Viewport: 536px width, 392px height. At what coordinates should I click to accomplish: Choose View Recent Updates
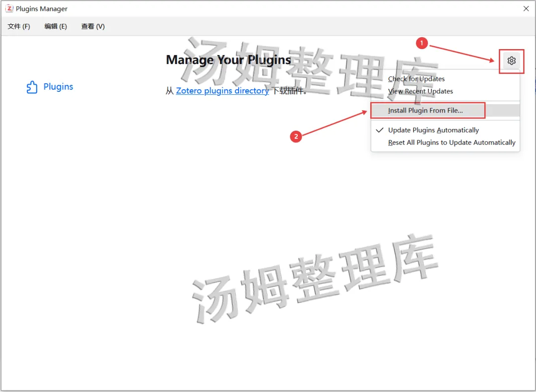pos(445,91)
